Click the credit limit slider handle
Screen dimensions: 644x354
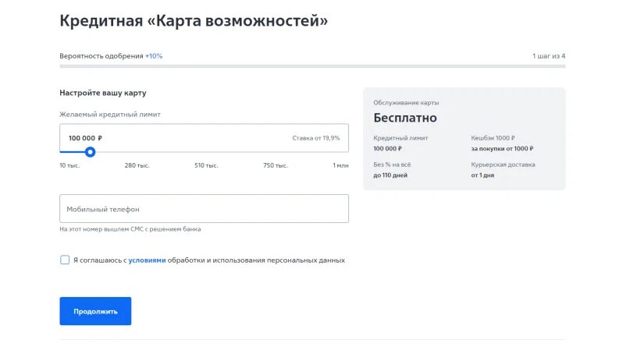91,152
